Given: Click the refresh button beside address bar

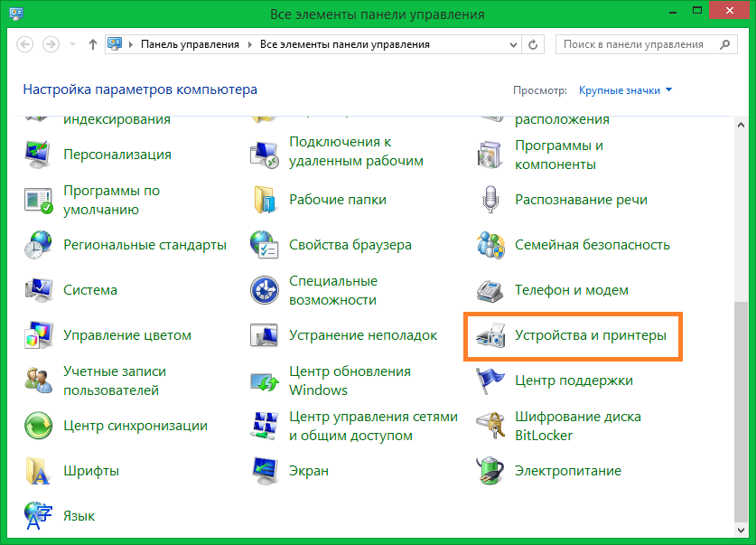Looking at the screenshot, I should click(535, 44).
